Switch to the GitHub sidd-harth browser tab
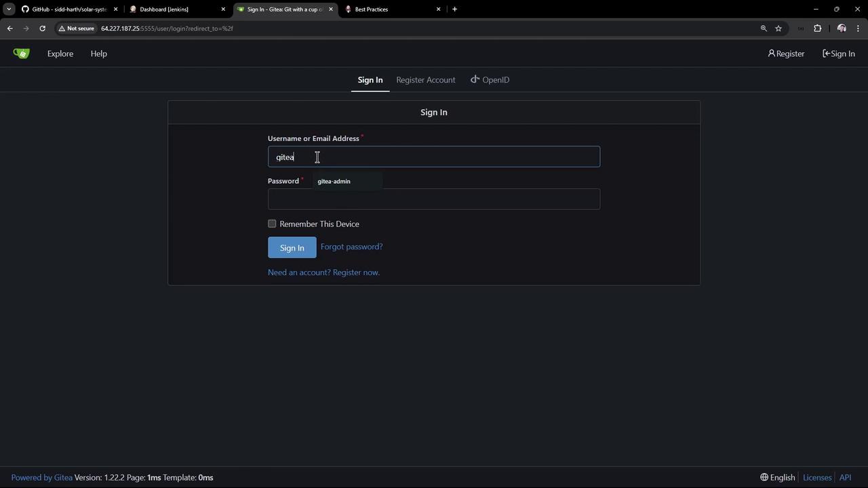The width and height of the screenshot is (868, 488). coord(69,9)
